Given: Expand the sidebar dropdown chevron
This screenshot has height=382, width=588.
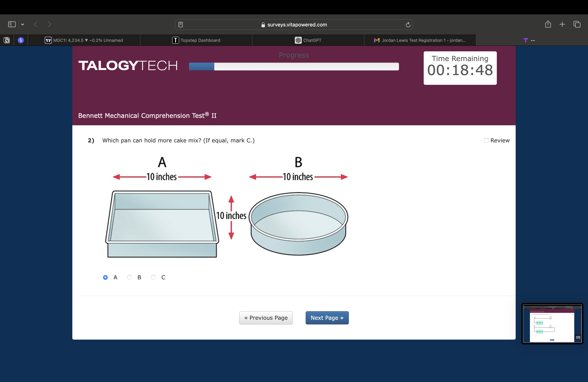Looking at the screenshot, I should pyautogui.click(x=23, y=24).
